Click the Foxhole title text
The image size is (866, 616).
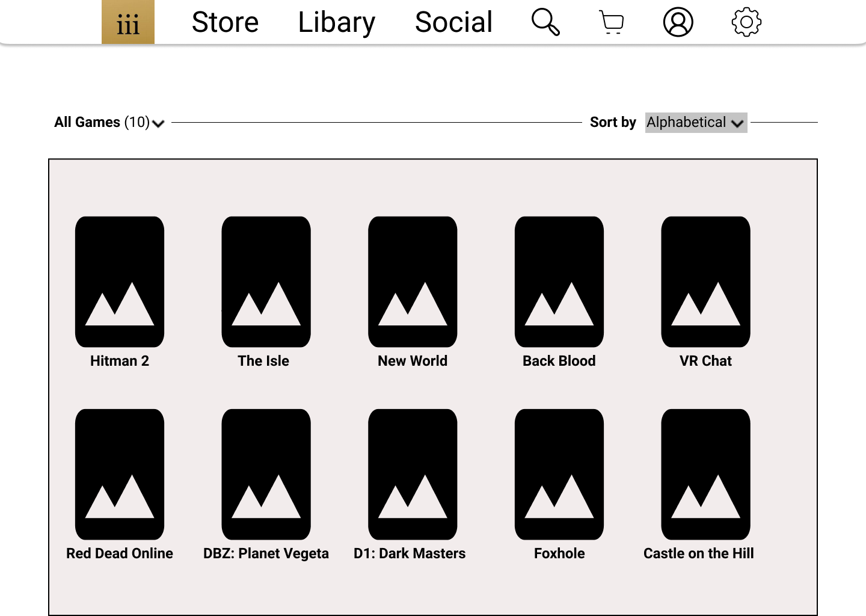tap(559, 553)
